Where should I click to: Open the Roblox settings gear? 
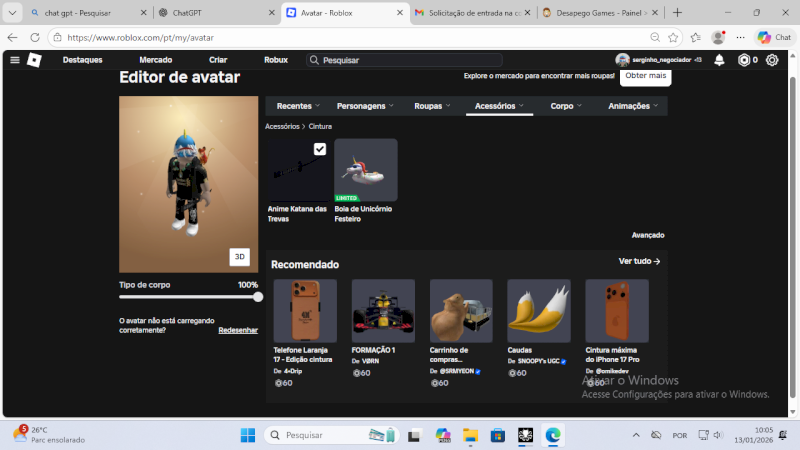pos(772,60)
